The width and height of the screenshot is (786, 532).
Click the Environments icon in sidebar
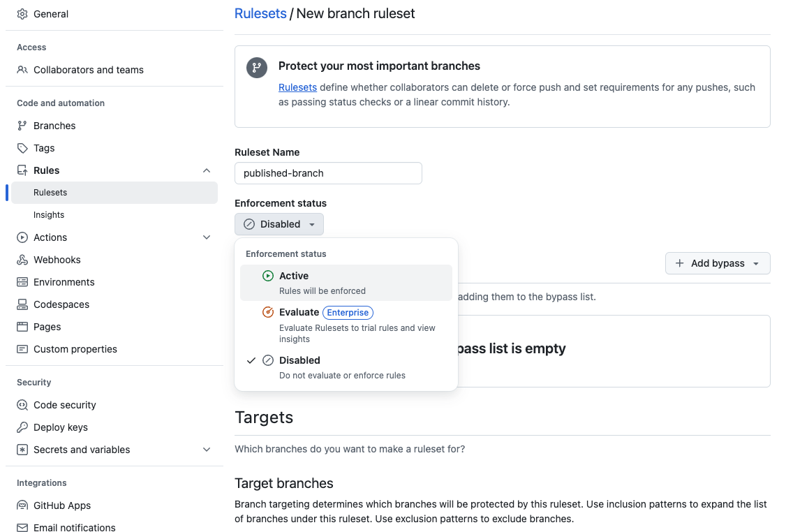[22, 282]
